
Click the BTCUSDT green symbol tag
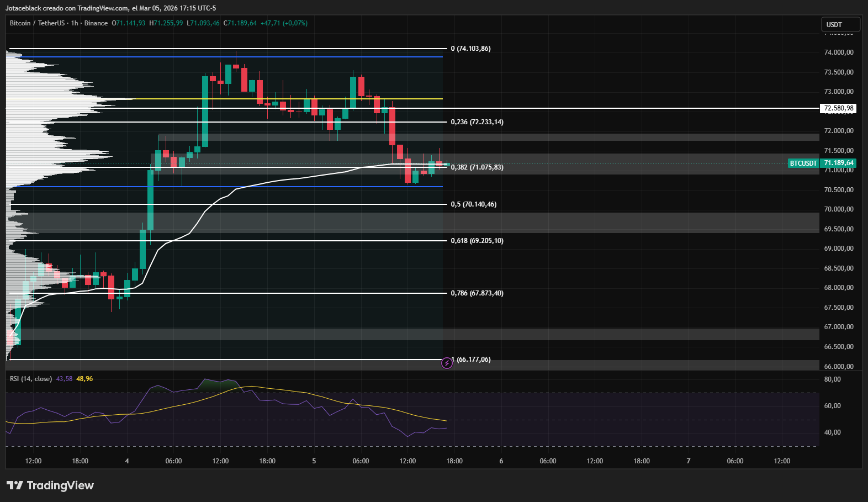[803, 163]
